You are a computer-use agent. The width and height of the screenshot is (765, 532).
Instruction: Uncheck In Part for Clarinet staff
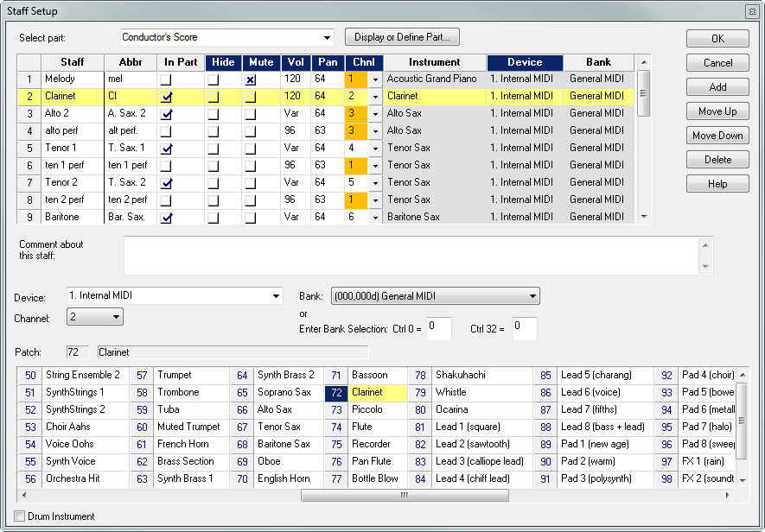[167, 97]
